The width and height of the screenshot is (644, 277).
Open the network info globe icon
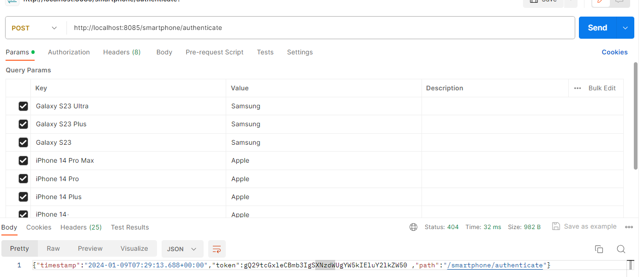click(x=413, y=227)
